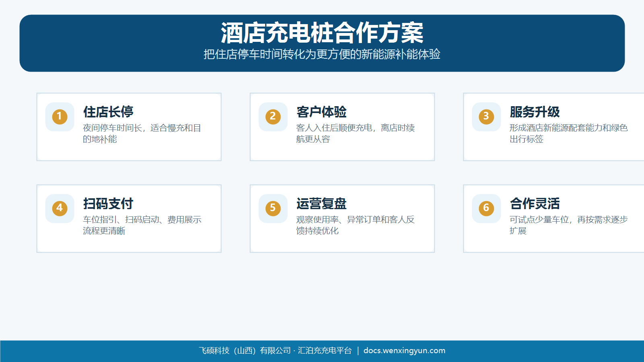Click description 夜间停车时间长，适合慢充和目的地补能
This screenshot has width=644, height=362.
142,134
